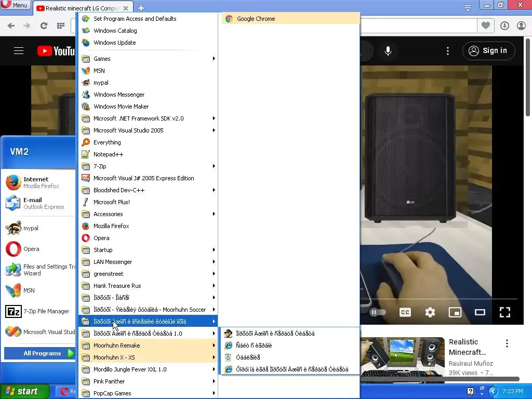Screen dimensions: 532x399
Task: Open Microsoft Visual J# 2005 Express Edition
Action: pos(148,178)
